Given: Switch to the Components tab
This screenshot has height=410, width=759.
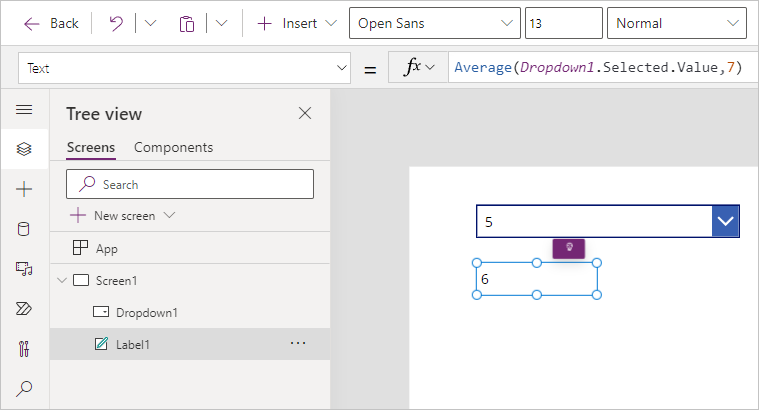Looking at the screenshot, I should (x=173, y=147).
